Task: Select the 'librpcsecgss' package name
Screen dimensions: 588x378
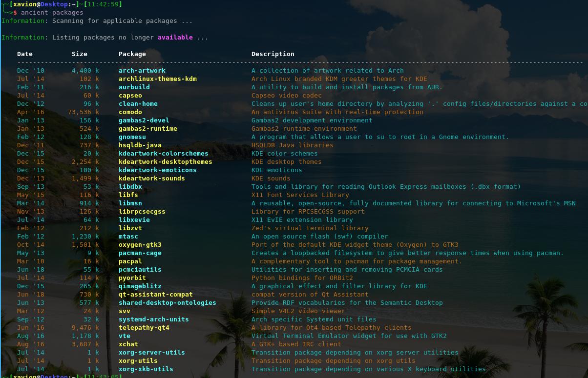Action: pos(142,211)
